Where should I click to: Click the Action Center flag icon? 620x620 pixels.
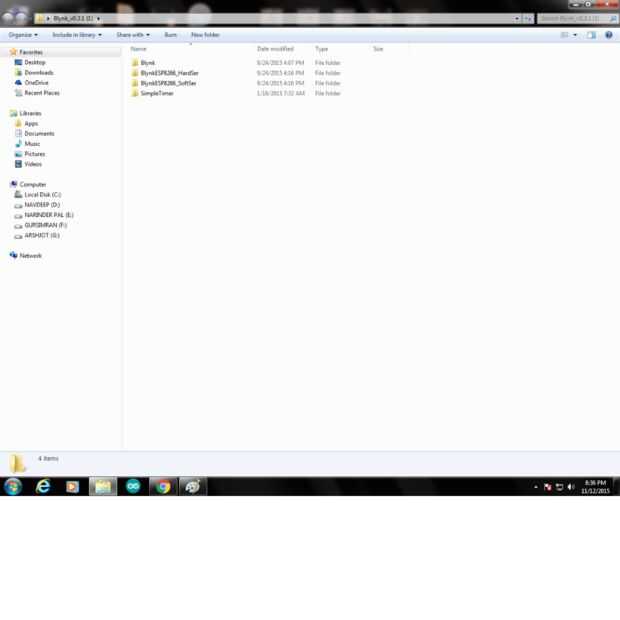(x=548, y=487)
